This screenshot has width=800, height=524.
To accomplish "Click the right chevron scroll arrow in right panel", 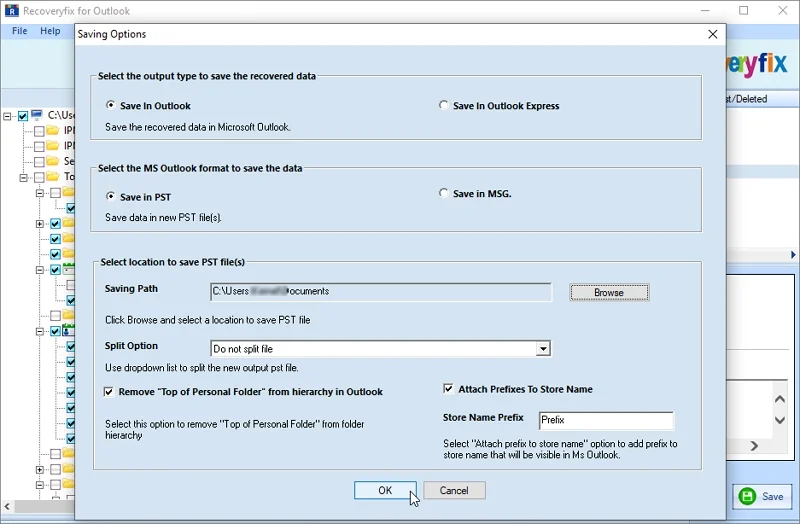I will tap(754, 446).
